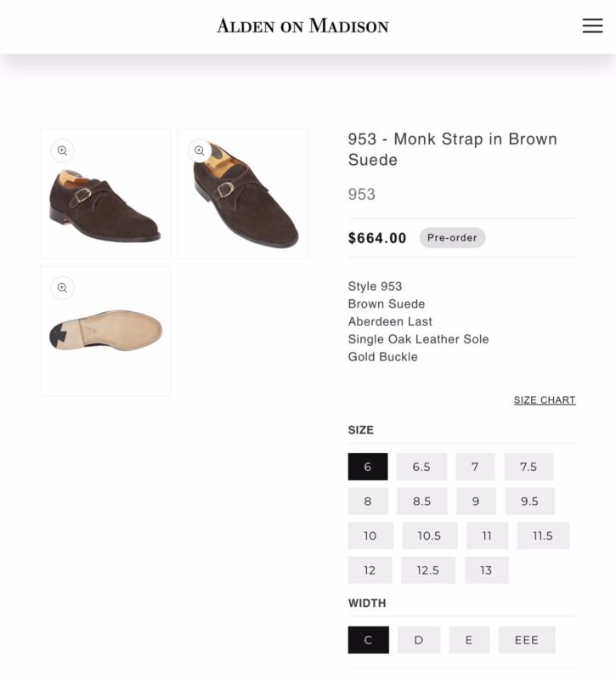The image size is (616, 680).
Task: Select width E
Action: point(469,639)
